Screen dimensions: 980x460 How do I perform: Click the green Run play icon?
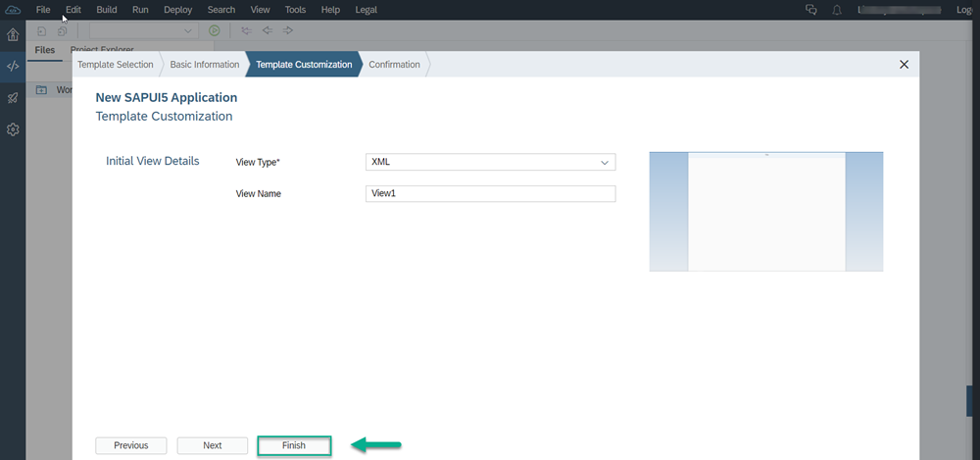point(215,30)
